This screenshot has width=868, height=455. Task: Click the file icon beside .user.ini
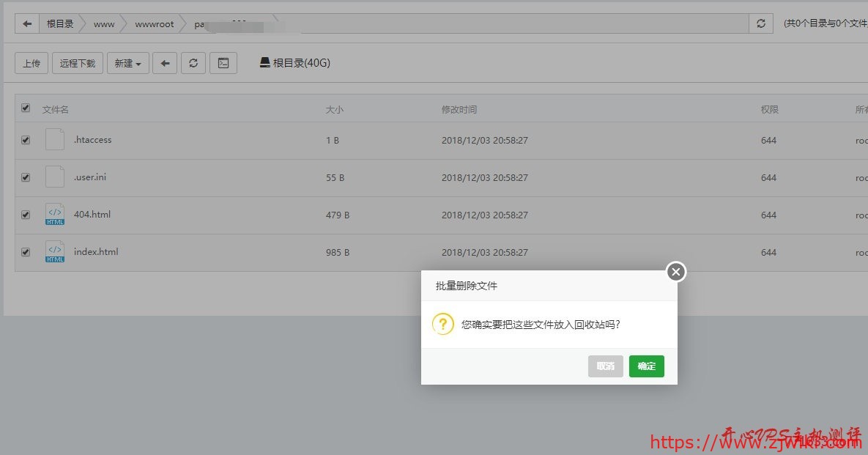[54, 177]
